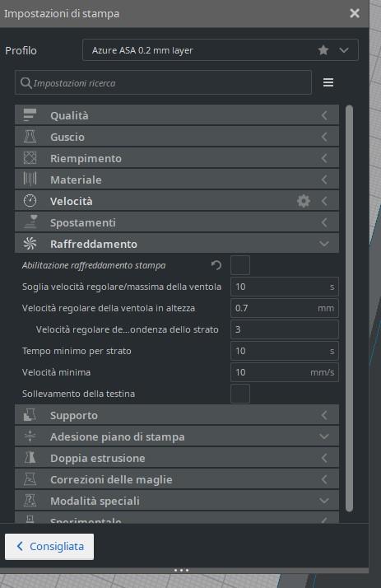Reset Abilitazione raffreddamento stampa with the arrow
This screenshot has height=588, width=381.
(x=216, y=265)
